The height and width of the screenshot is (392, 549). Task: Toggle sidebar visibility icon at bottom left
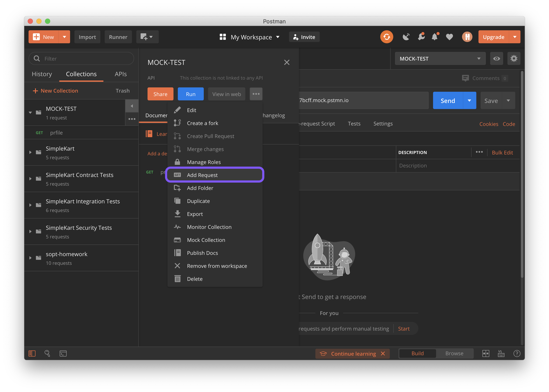(32, 353)
